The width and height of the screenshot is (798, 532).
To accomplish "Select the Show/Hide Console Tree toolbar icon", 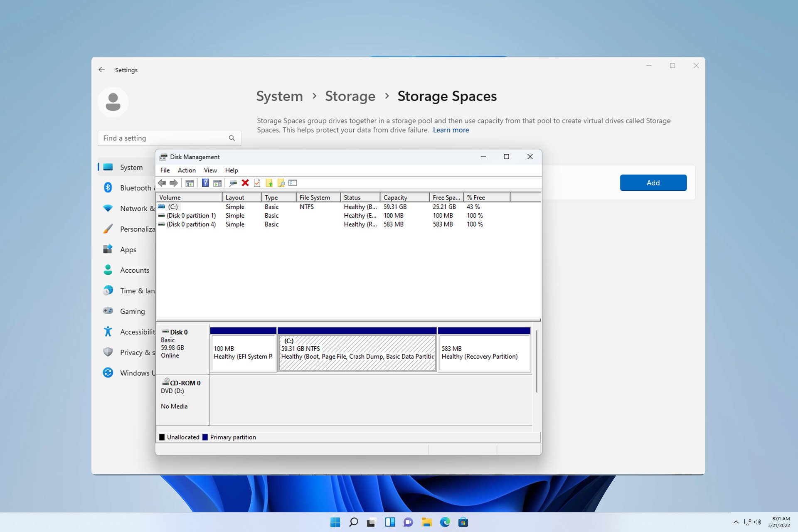I will (x=190, y=183).
